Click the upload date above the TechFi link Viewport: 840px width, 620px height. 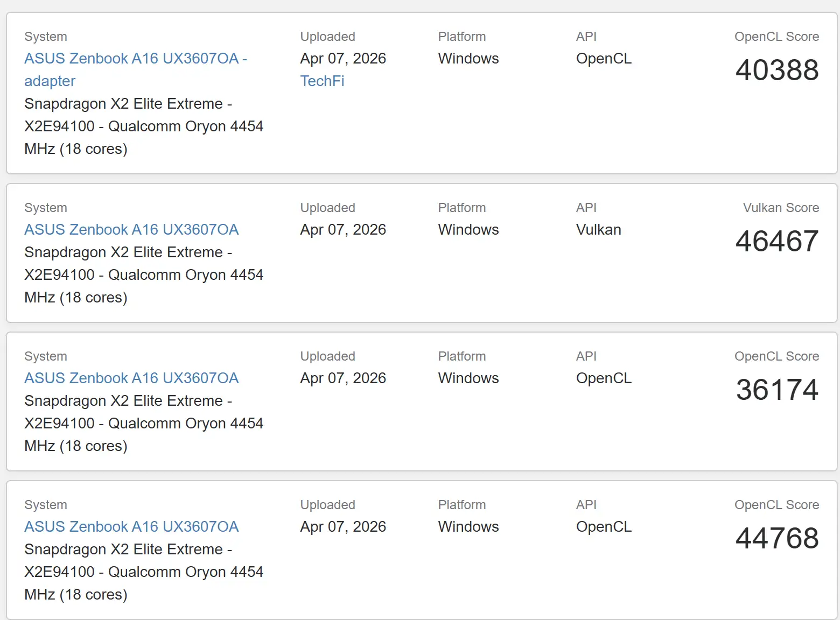(x=343, y=58)
